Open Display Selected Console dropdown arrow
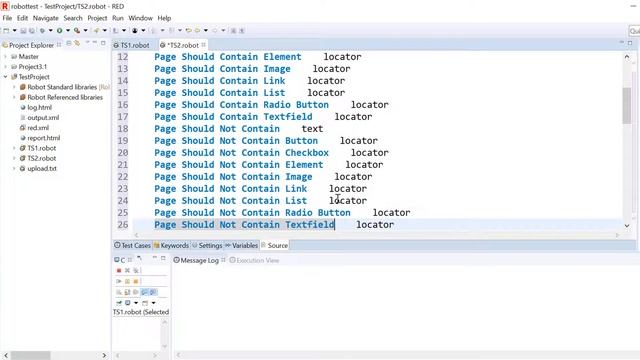 coord(136,303)
